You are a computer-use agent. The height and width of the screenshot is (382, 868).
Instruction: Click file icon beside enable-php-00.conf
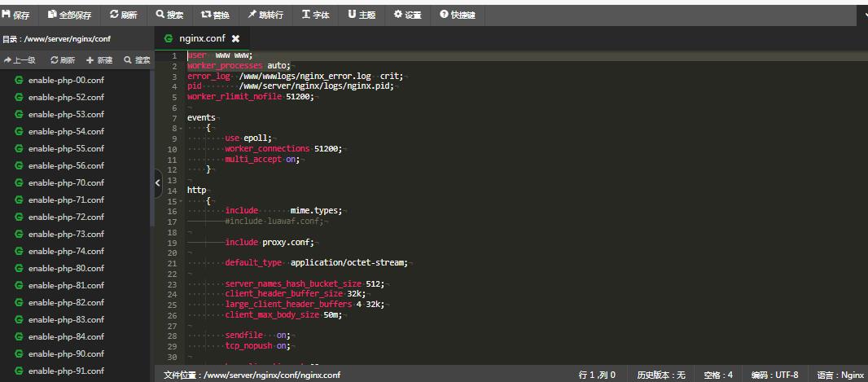point(19,81)
